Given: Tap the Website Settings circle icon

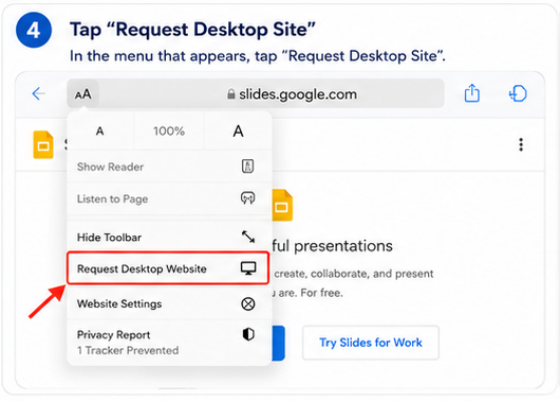Looking at the screenshot, I should click(x=248, y=304).
